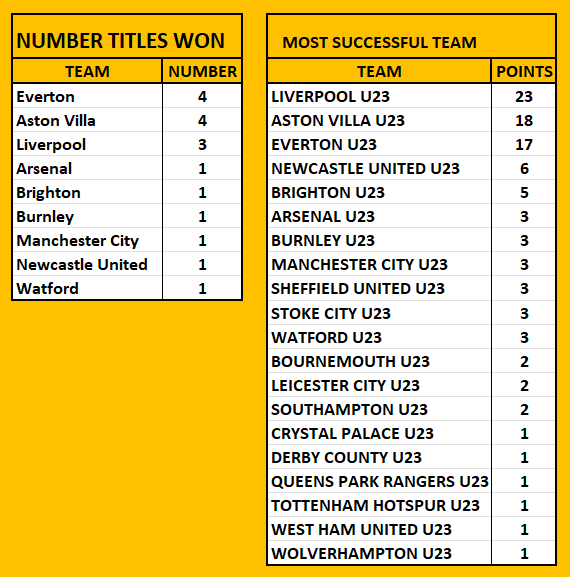
Task: Click Everton U23 points value 17
Action: tap(524, 144)
